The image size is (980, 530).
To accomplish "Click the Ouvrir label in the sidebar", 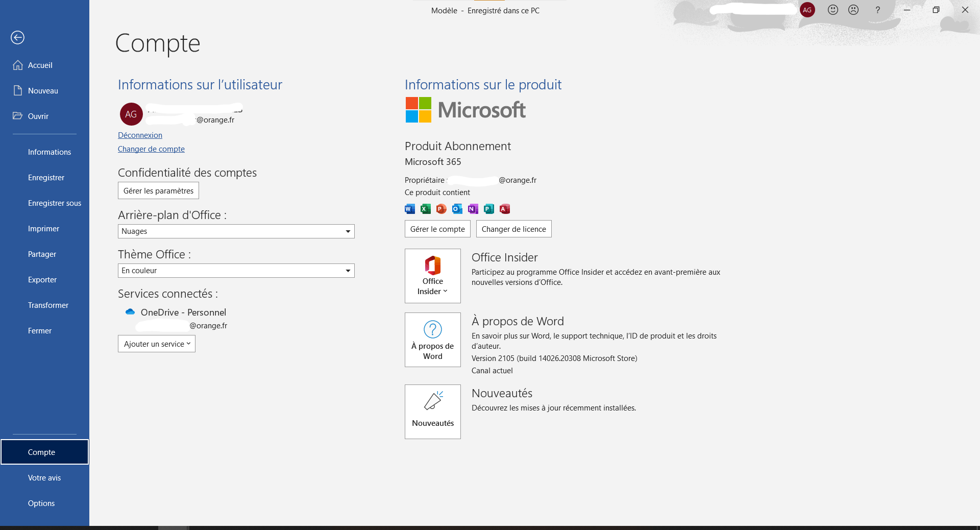I will (x=38, y=116).
